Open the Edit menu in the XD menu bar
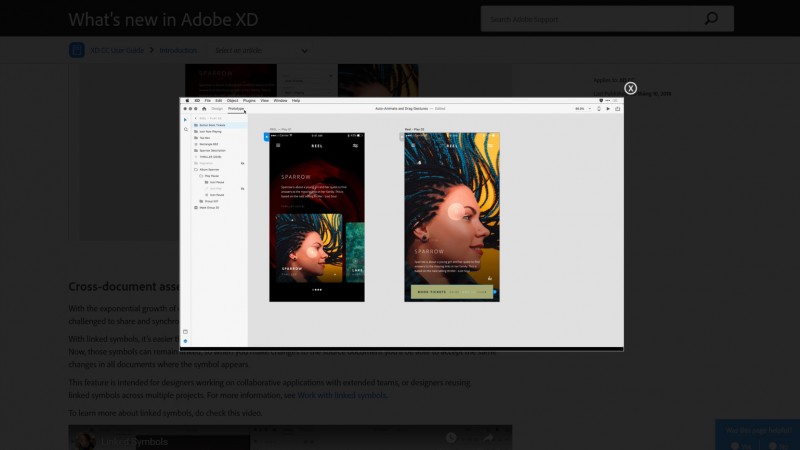 coord(218,101)
